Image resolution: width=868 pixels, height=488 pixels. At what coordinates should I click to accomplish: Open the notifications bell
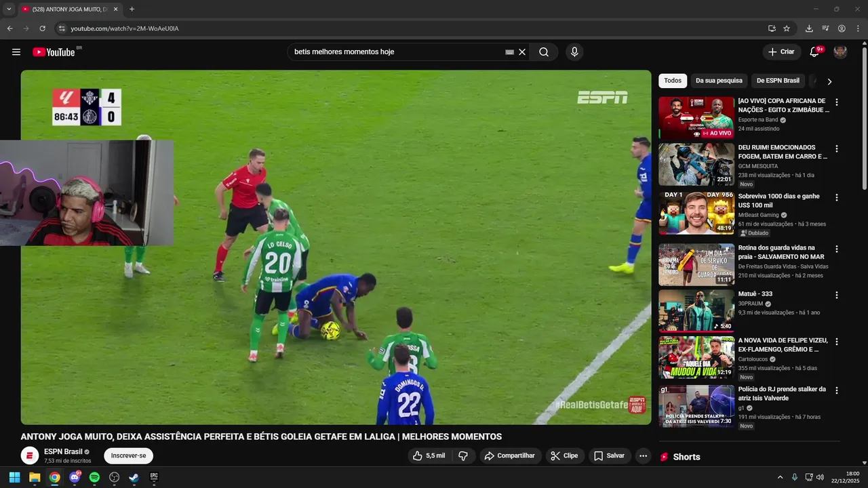(814, 52)
